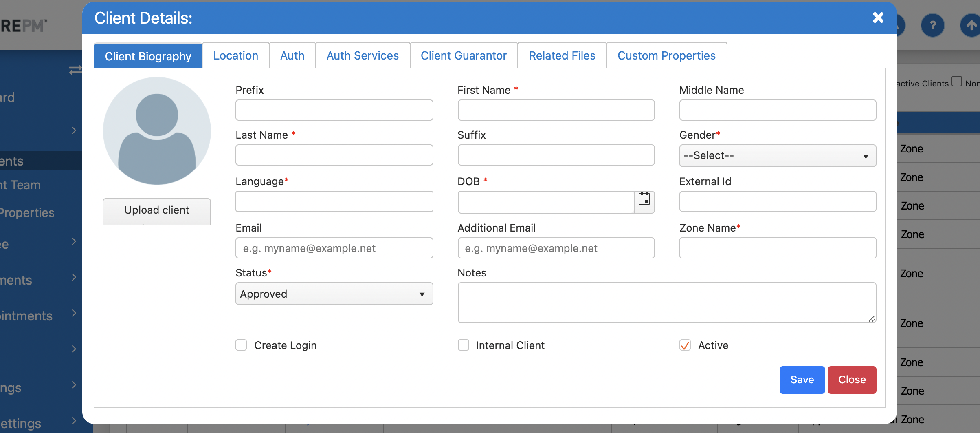Image resolution: width=980 pixels, height=433 pixels.
Task: Click the REPM logo in header
Action: [24, 26]
